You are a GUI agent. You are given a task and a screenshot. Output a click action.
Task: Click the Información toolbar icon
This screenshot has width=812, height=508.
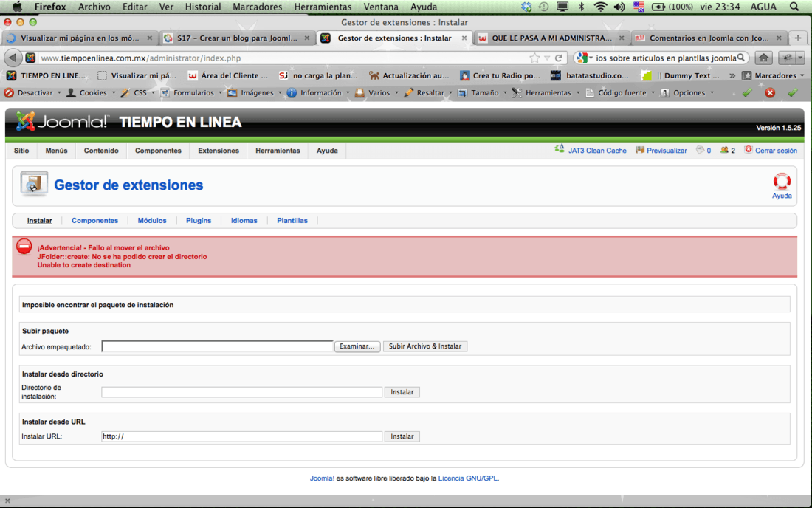click(x=292, y=93)
